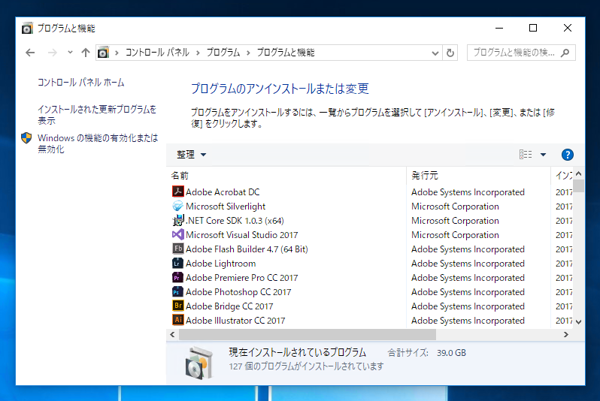Click the scroll left arrow button
The width and height of the screenshot is (600, 401).
(x=172, y=334)
